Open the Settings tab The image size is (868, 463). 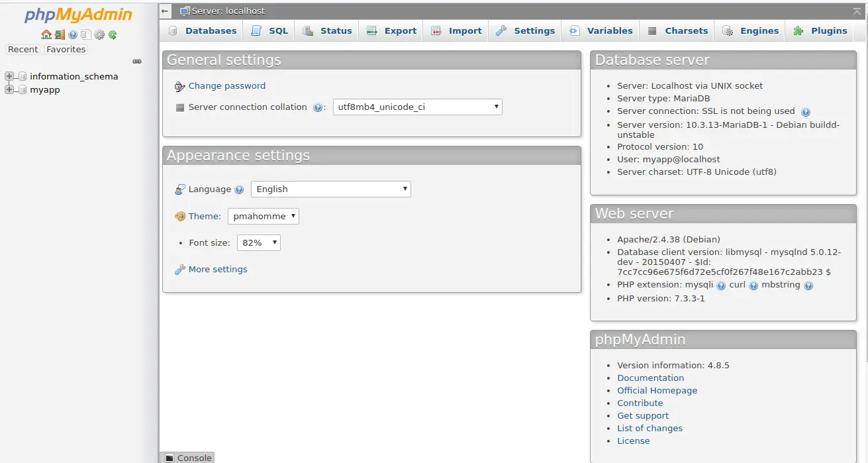click(x=525, y=30)
